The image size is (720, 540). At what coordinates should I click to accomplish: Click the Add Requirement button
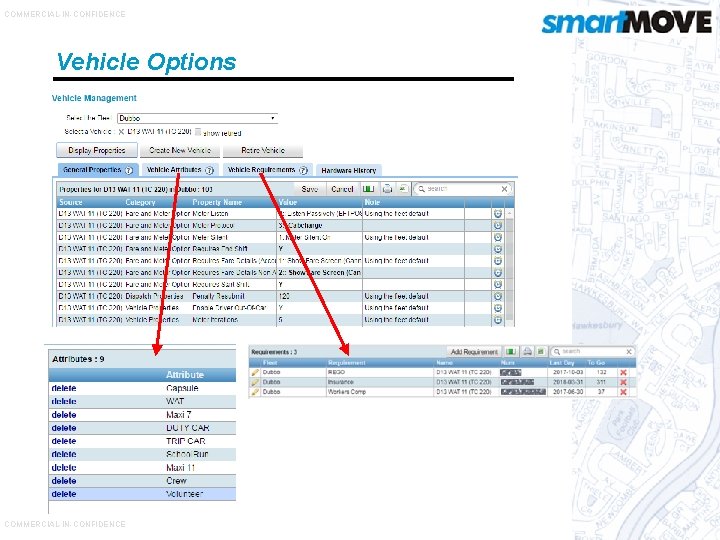(x=474, y=352)
